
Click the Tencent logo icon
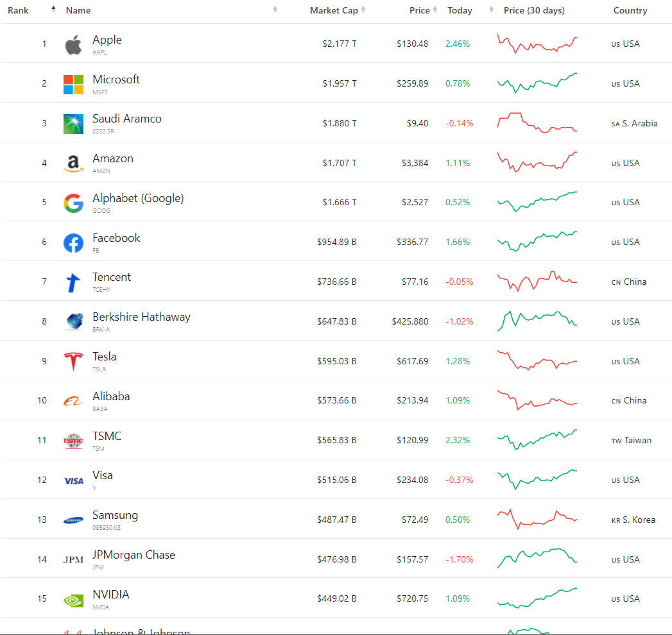pyautogui.click(x=73, y=283)
